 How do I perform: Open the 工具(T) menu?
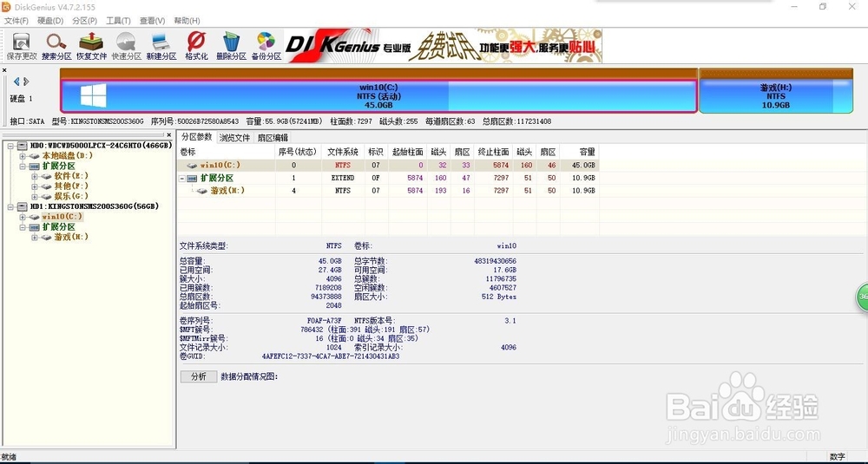[118, 21]
